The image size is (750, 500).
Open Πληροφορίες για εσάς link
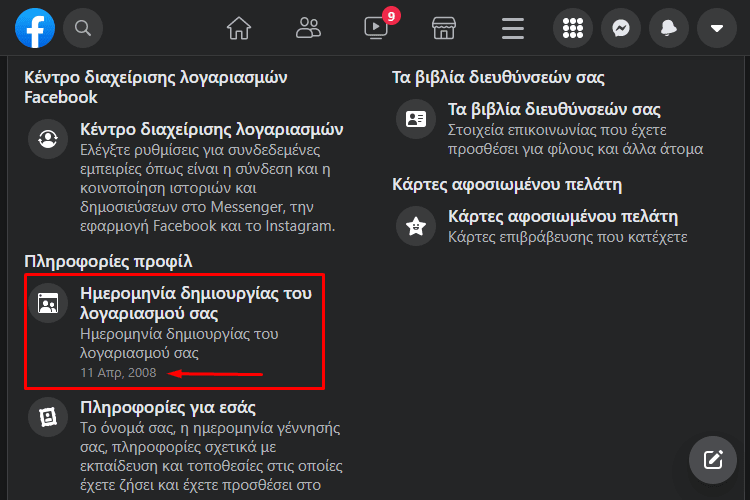point(168,407)
